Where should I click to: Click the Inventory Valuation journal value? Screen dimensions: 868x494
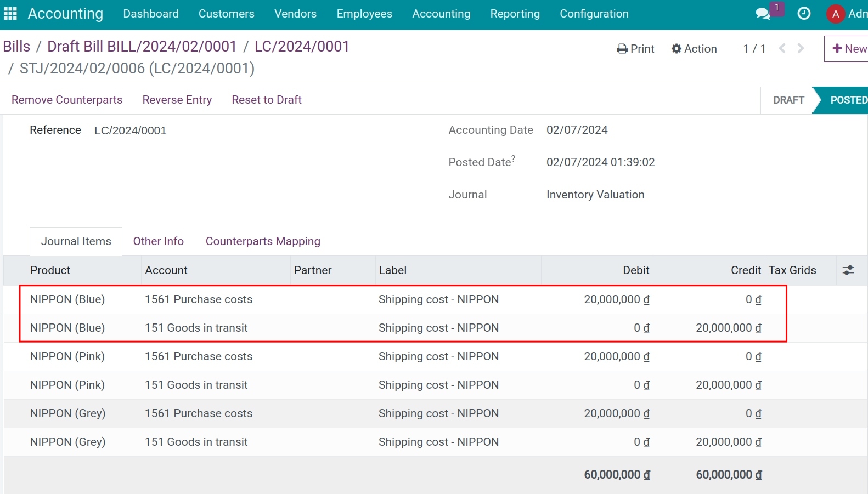coord(595,195)
